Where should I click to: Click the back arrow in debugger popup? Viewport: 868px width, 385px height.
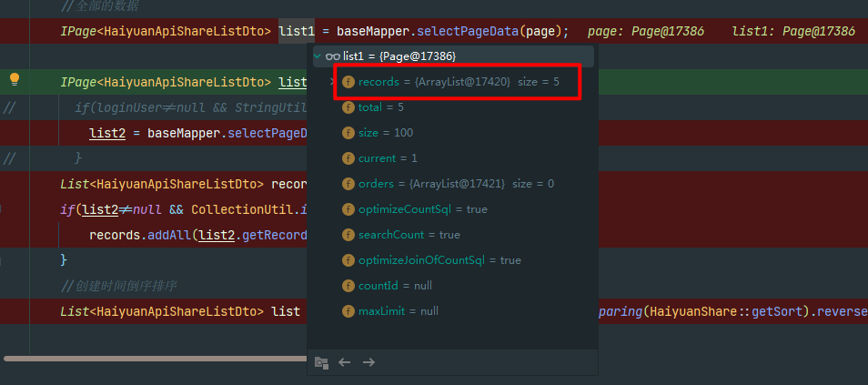tap(345, 362)
